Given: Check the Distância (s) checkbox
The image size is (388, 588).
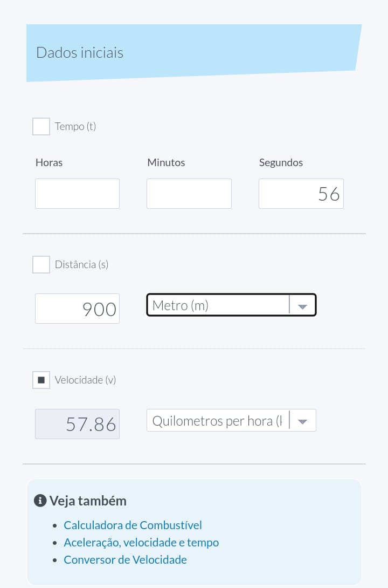Looking at the screenshot, I should pos(41,265).
